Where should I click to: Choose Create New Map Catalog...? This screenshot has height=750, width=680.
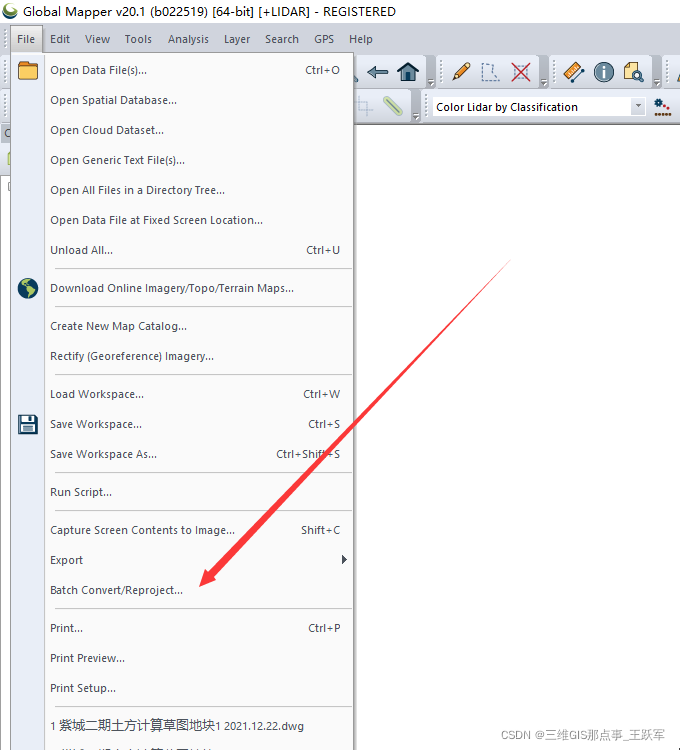pyautogui.click(x=198, y=326)
